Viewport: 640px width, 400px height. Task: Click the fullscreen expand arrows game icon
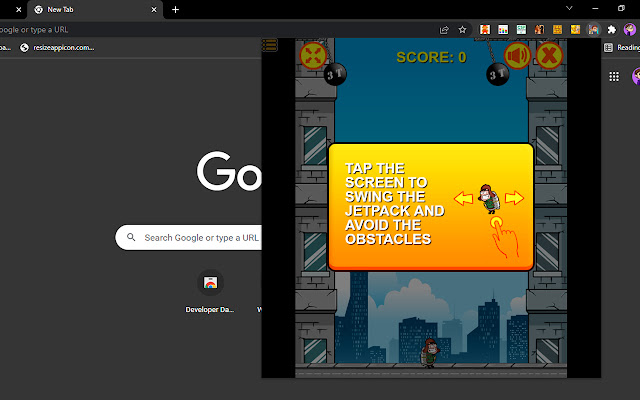(314, 56)
